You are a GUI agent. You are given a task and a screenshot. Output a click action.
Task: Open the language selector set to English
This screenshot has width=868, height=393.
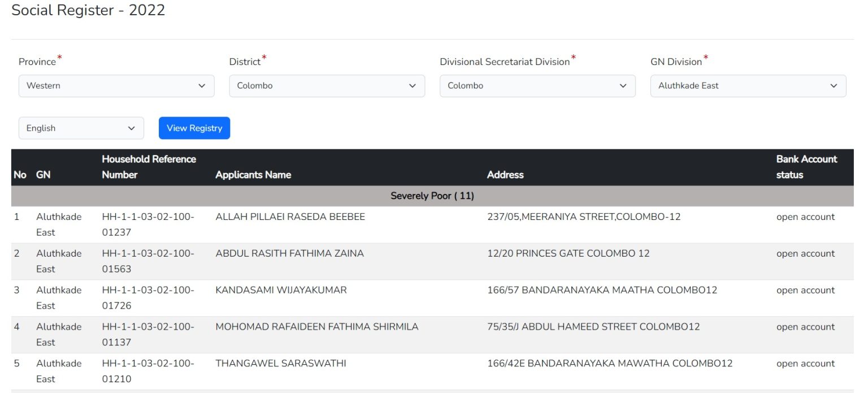[x=81, y=128]
